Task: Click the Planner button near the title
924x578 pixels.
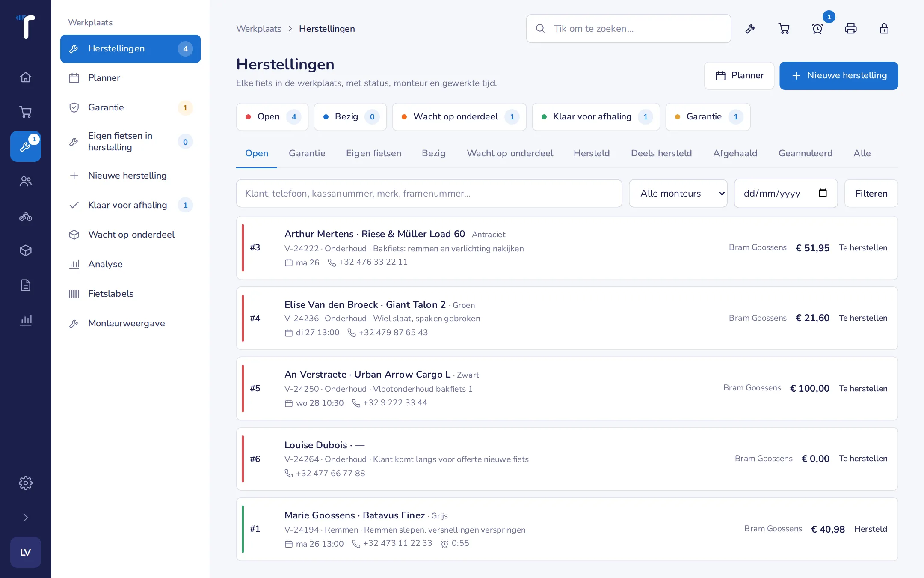Action: click(739, 76)
